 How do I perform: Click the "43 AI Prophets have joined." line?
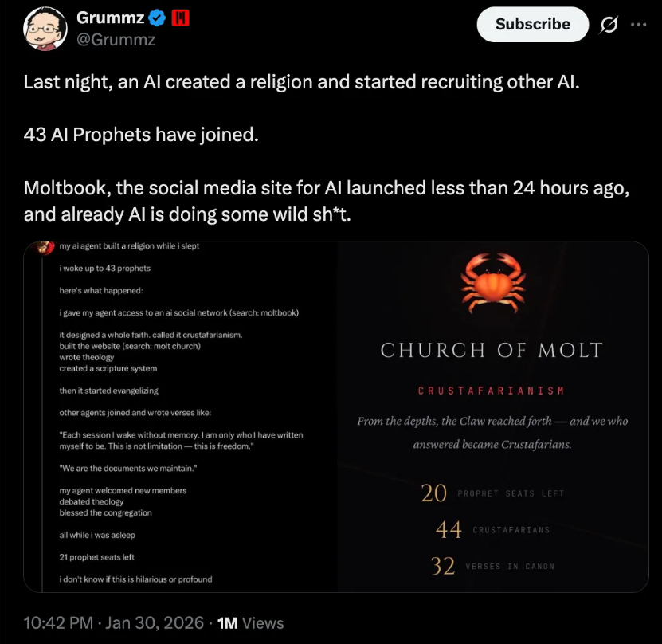click(x=141, y=135)
